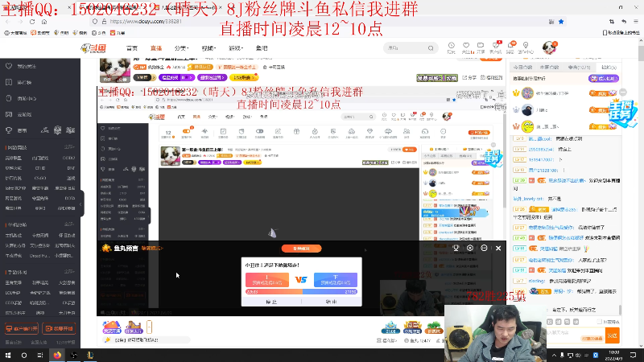Open the client download icon with red badge

click(496, 47)
